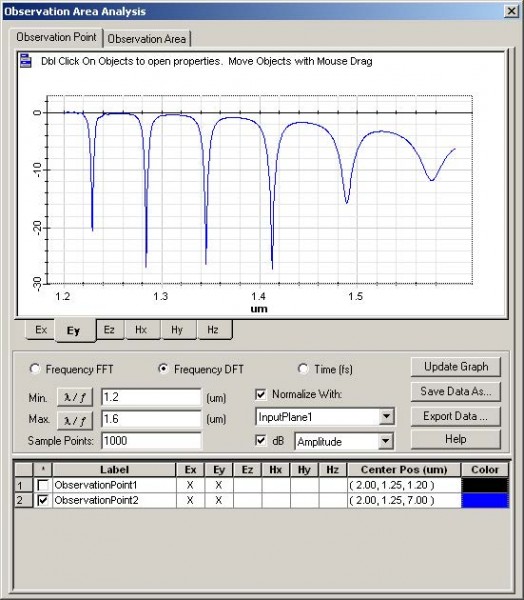This screenshot has height=600, width=524.
Task: Click the graph properties icon above the plot
Action: point(26,60)
